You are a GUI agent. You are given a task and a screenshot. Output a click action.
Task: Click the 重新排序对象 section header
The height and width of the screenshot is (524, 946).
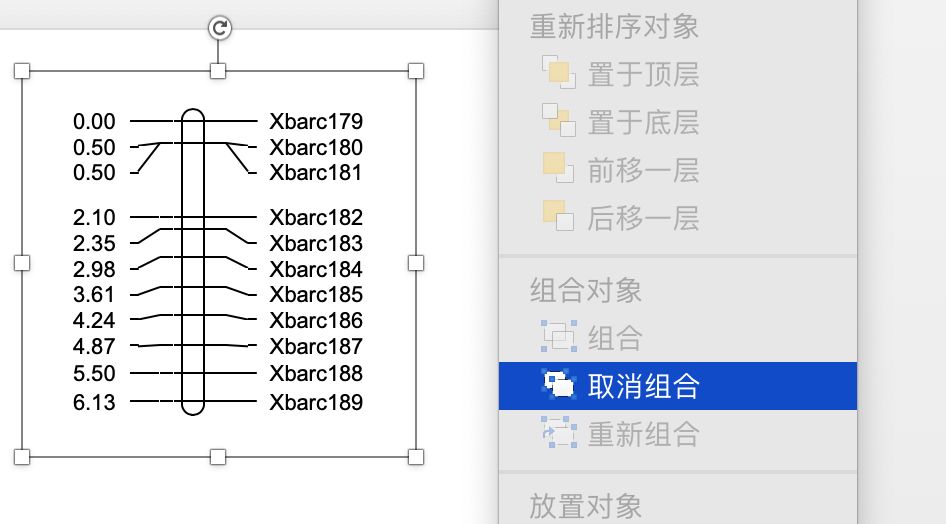click(x=614, y=27)
